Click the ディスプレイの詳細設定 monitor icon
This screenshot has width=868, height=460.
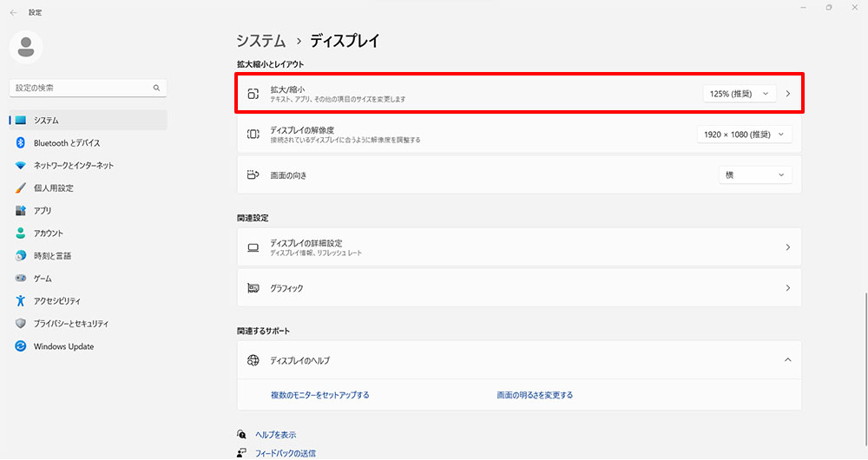coord(253,247)
